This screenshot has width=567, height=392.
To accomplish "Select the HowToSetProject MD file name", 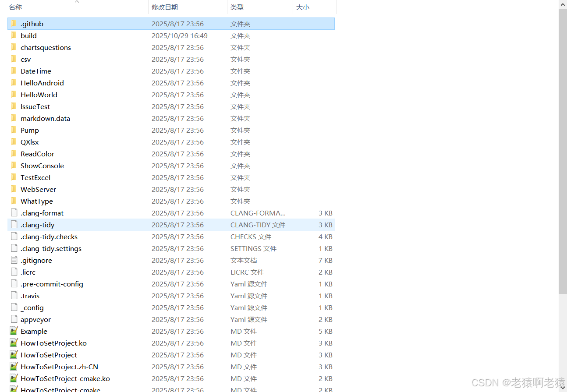I will [x=49, y=355].
